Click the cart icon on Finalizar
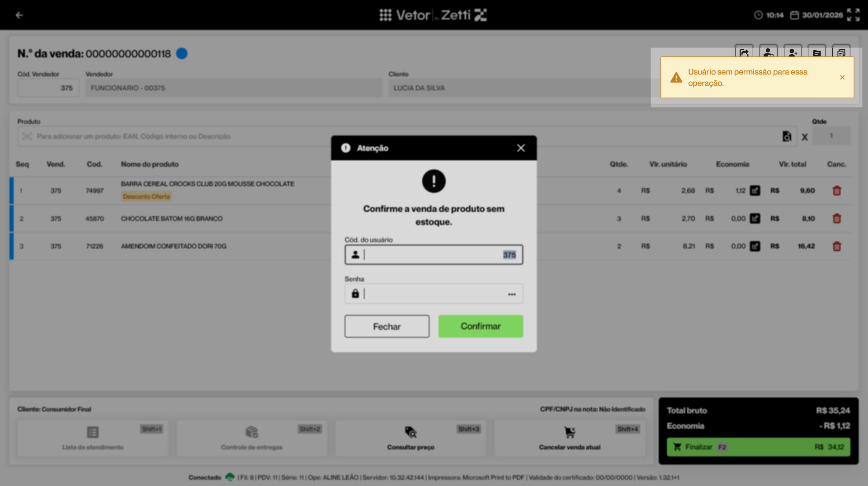The image size is (868, 486). point(677,447)
